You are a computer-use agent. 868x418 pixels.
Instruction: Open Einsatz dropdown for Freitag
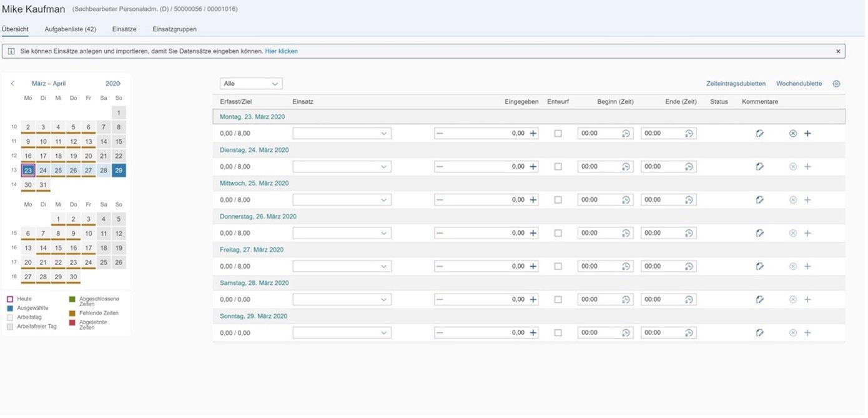pos(385,266)
